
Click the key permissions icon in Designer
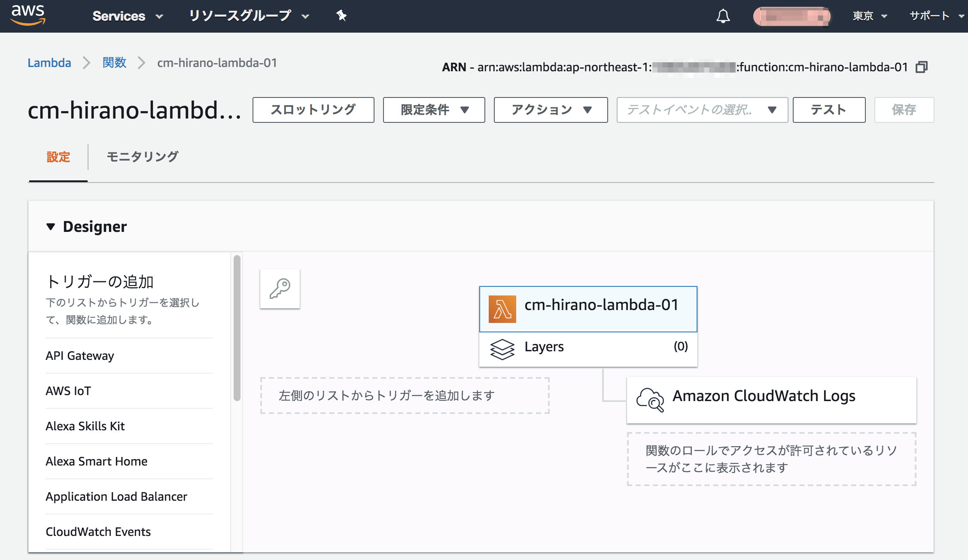click(280, 289)
